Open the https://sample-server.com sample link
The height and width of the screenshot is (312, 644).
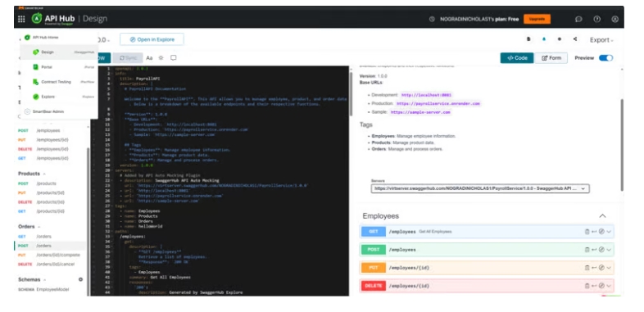(x=420, y=112)
